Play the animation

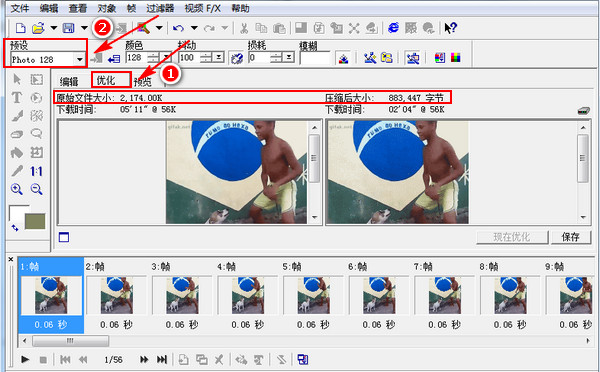pos(25,359)
